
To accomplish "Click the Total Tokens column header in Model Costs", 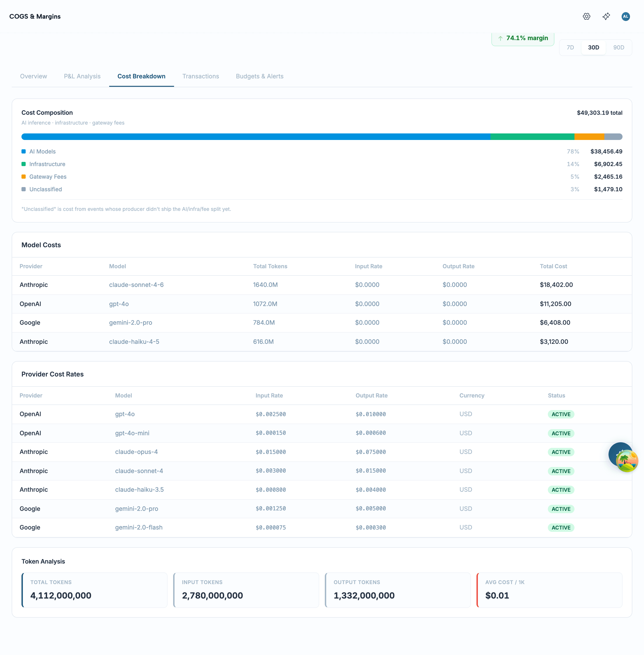I will point(270,266).
